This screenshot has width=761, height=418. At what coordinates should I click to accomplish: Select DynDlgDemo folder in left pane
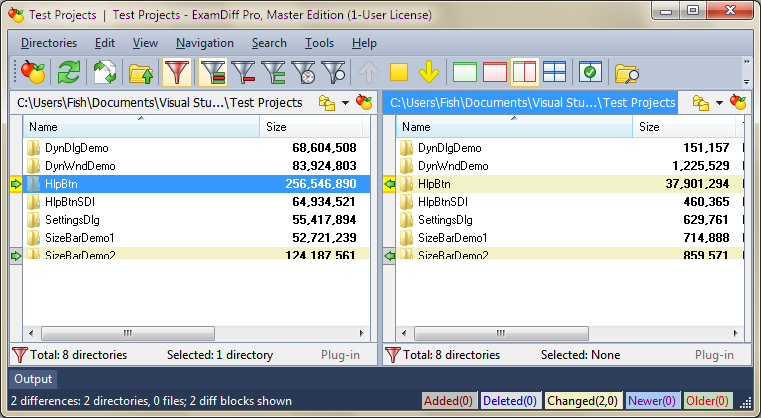[x=197, y=148]
